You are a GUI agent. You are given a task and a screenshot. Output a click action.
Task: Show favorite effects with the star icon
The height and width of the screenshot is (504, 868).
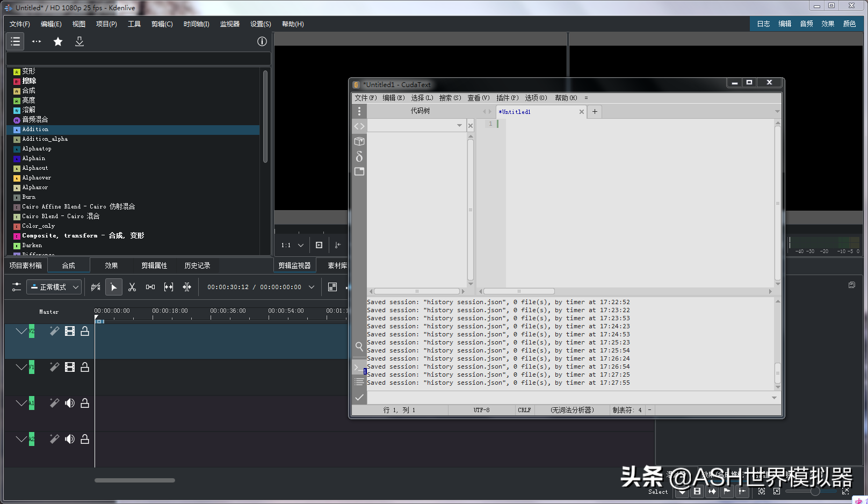[x=58, y=41]
